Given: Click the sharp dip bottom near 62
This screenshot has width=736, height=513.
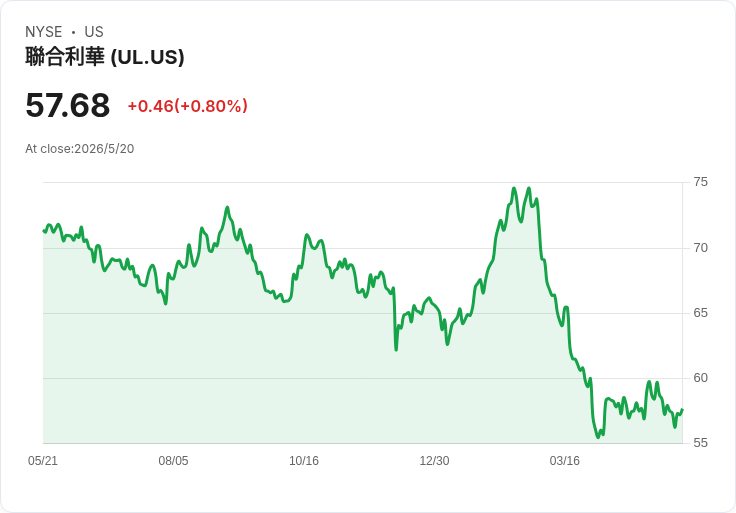Looking at the screenshot, I should point(396,350).
